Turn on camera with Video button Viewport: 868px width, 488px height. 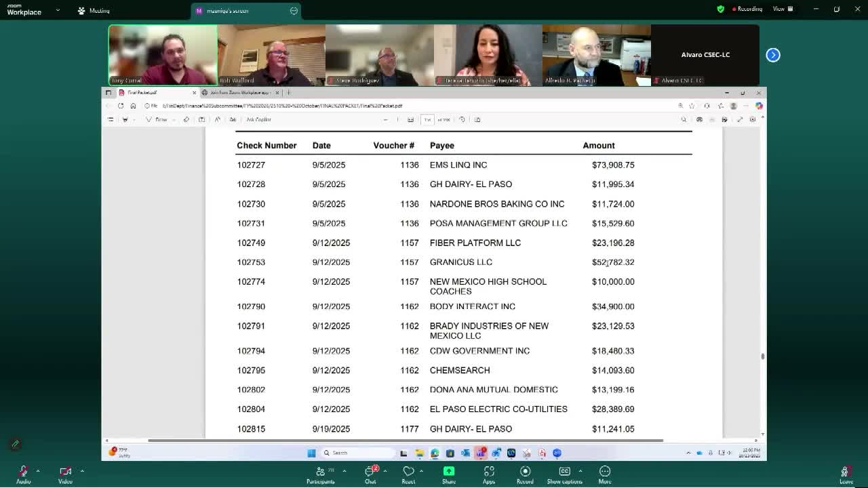point(65,474)
